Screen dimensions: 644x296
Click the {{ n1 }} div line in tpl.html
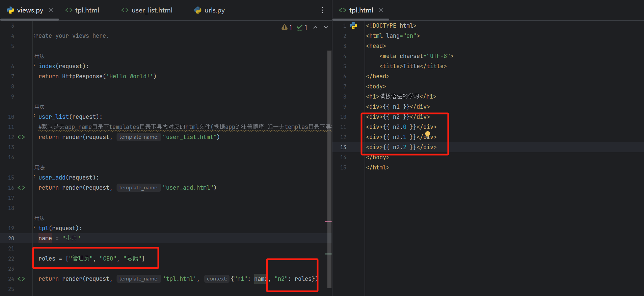pos(398,107)
